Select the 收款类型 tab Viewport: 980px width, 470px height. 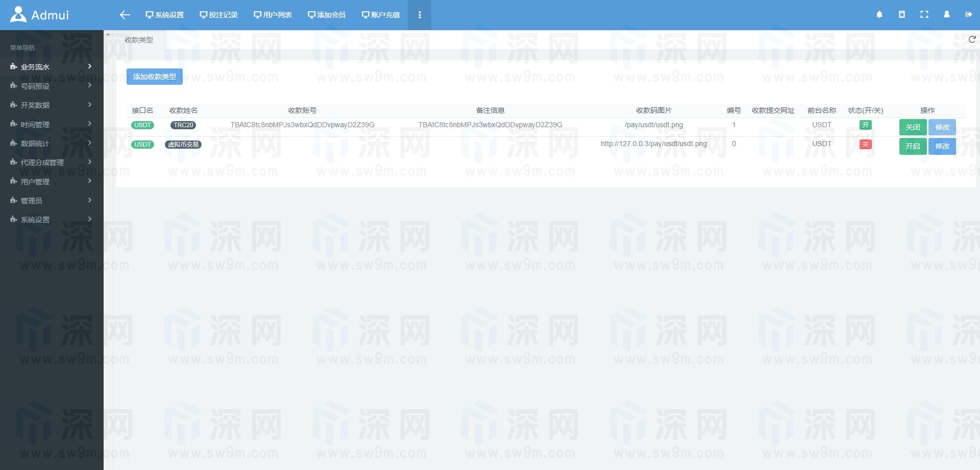[x=139, y=40]
